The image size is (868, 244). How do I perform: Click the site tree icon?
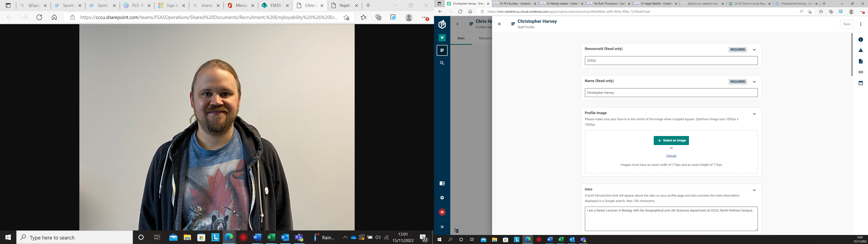pos(457,230)
